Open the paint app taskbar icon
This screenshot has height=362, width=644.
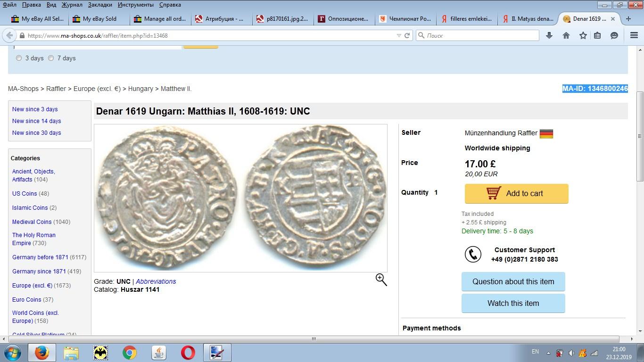coord(216,353)
